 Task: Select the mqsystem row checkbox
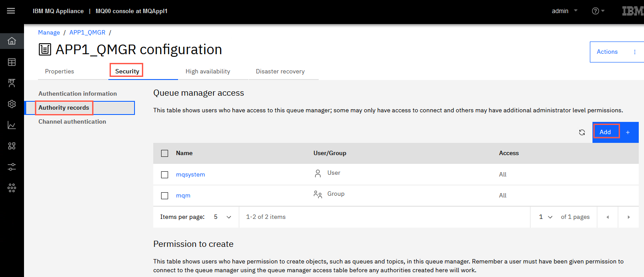point(165,175)
